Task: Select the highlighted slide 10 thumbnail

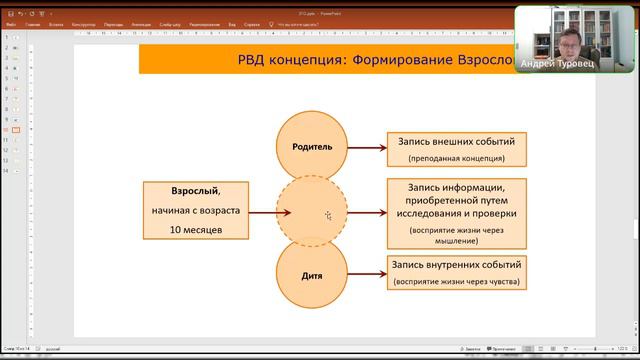Action: (16, 130)
